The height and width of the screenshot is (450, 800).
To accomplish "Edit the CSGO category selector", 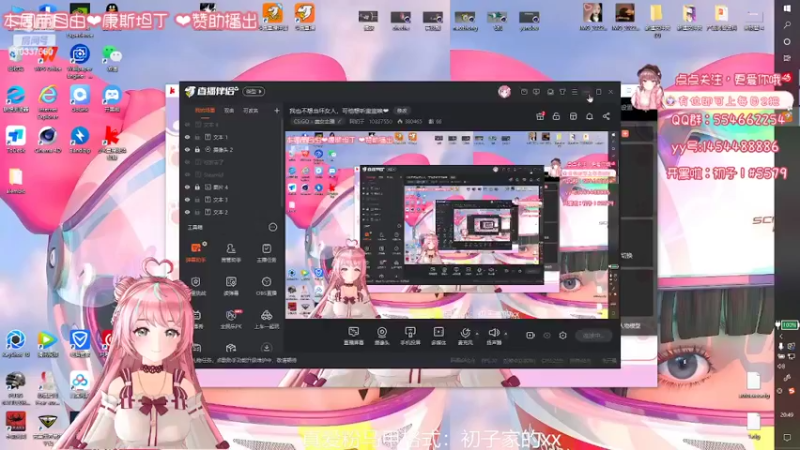I will (x=317, y=121).
